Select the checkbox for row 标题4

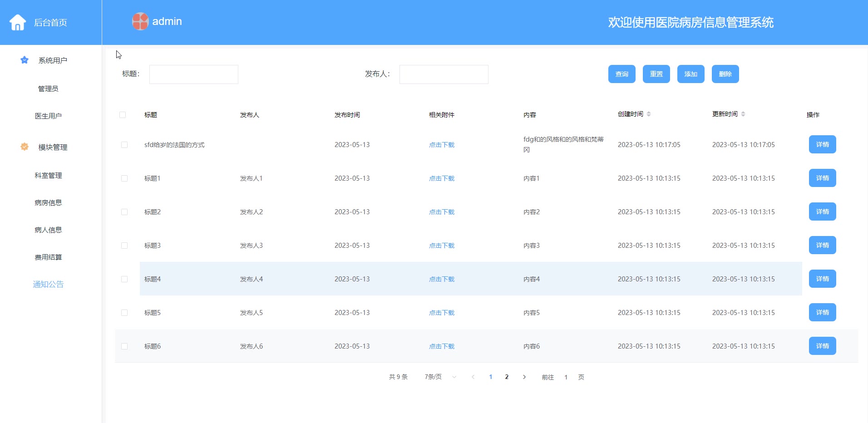point(124,279)
